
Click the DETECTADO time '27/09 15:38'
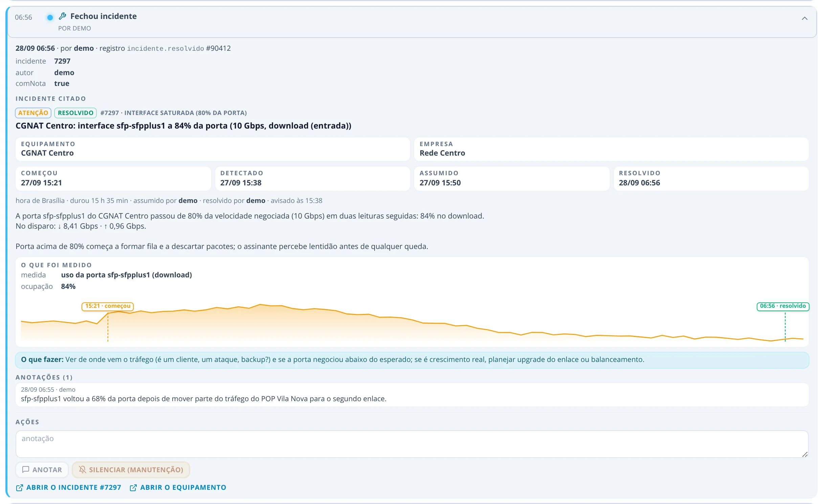[241, 183]
